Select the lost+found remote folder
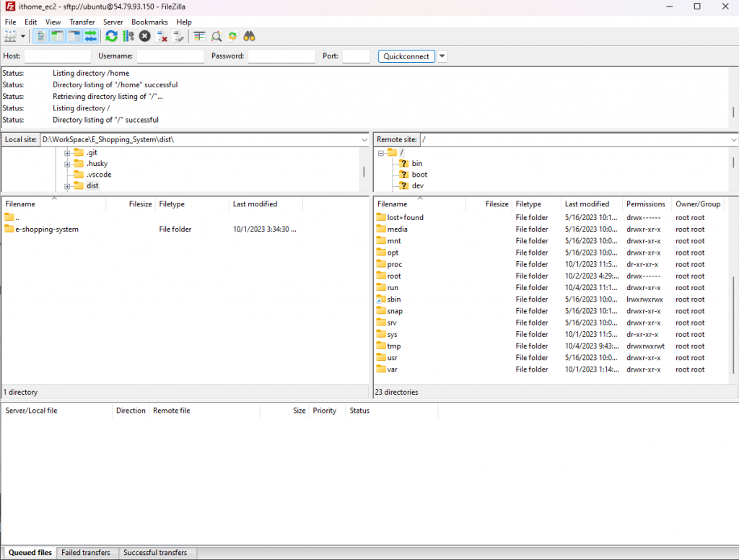739x560 pixels. click(406, 217)
